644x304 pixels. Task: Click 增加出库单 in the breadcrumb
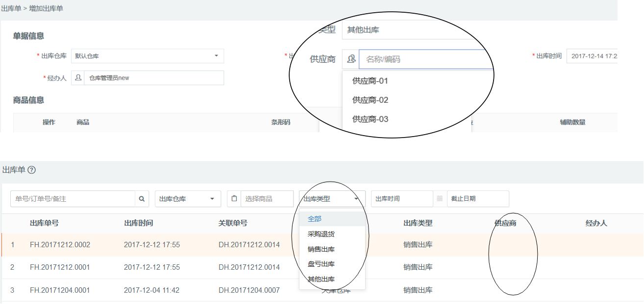[x=46, y=9]
